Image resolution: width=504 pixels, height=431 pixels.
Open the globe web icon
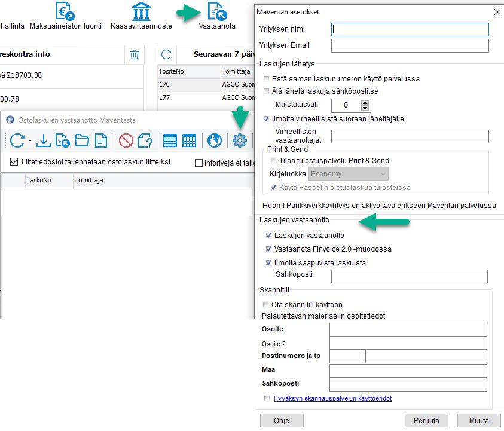(215, 140)
